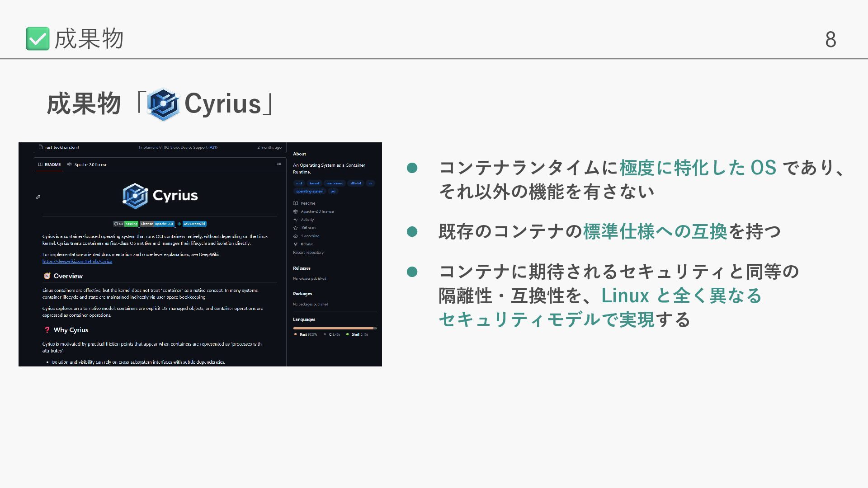Click the anchor link icon beside logo
This screenshot has height=488, width=868.
38,197
